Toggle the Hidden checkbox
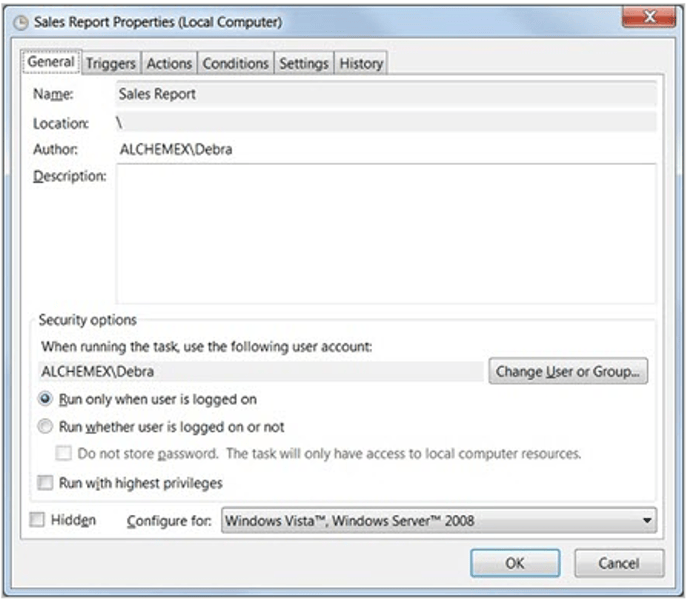This screenshot has width=690, height=602. [x=38, y=520]
